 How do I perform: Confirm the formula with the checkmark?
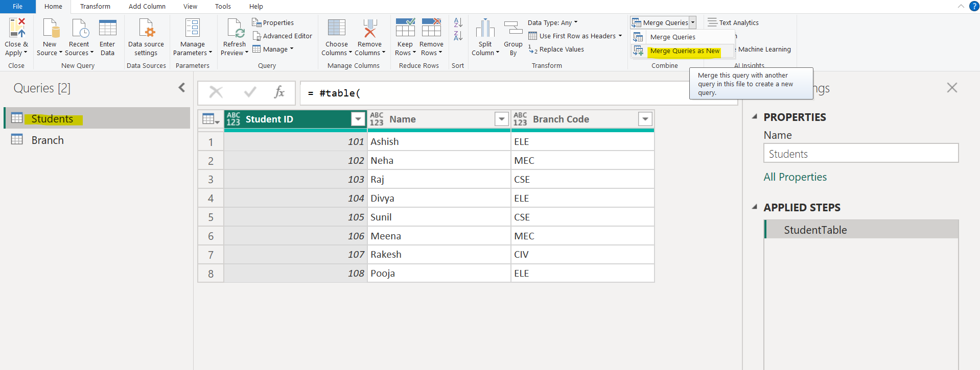(x=250, y=92)
